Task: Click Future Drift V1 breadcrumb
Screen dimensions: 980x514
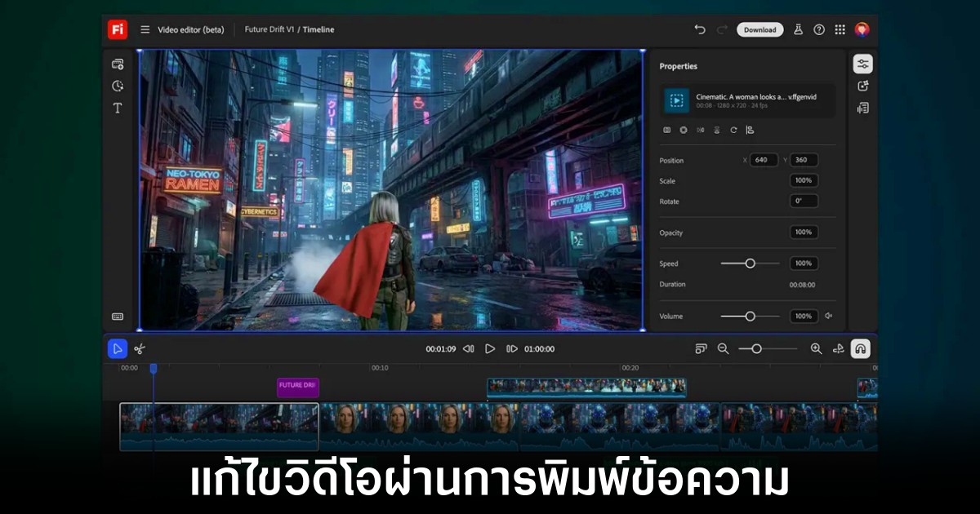Action: (269, 29)
